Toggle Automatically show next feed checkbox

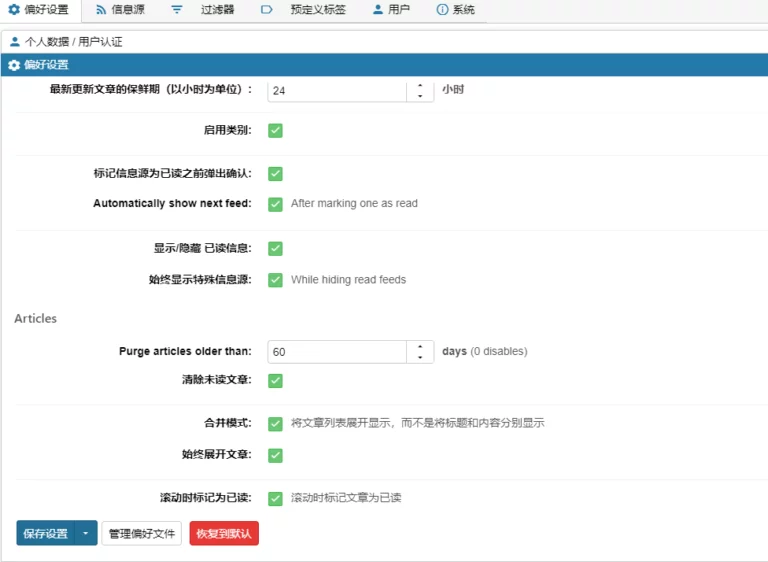tap(275, 203)
